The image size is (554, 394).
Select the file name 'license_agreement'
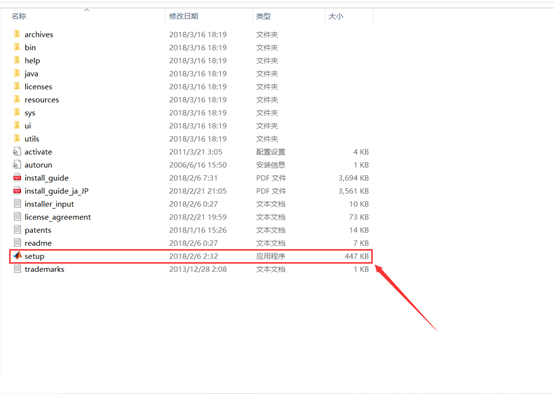point(58,217)
